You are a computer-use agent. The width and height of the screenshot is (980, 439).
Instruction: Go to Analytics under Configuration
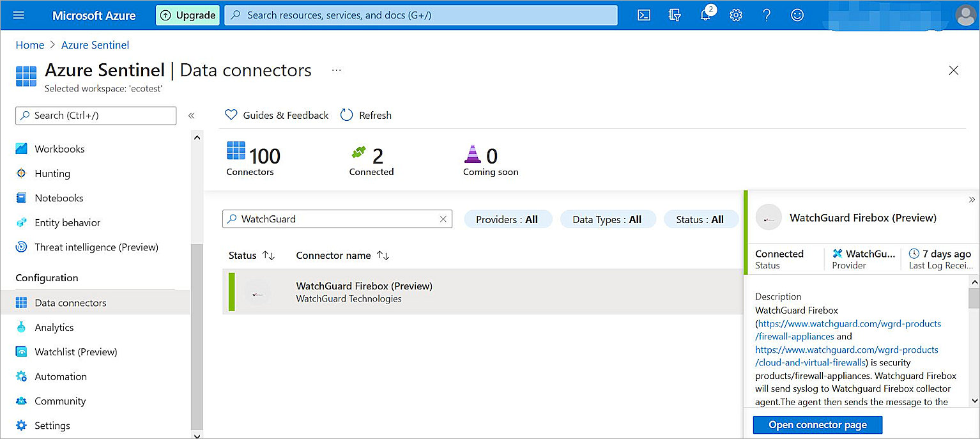pyautogui.click(x=52, y=327)
